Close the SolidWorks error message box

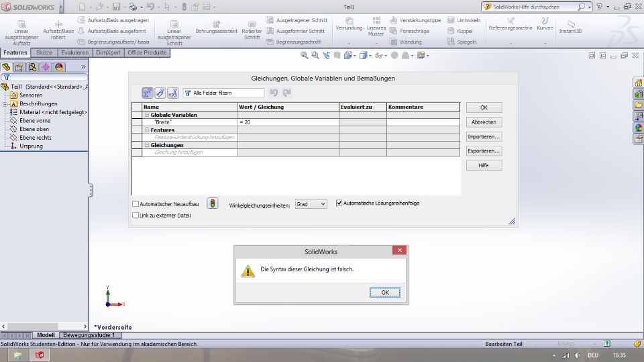coord(399,250)
